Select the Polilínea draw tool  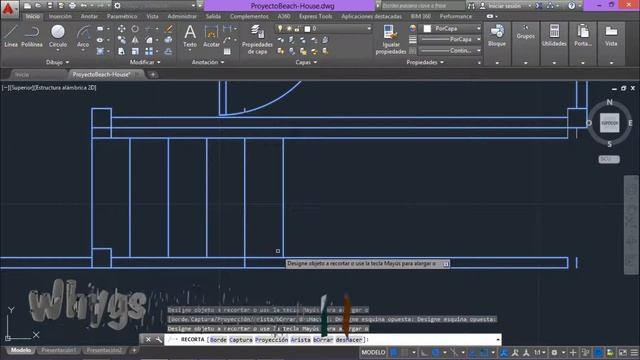[32, 36]
